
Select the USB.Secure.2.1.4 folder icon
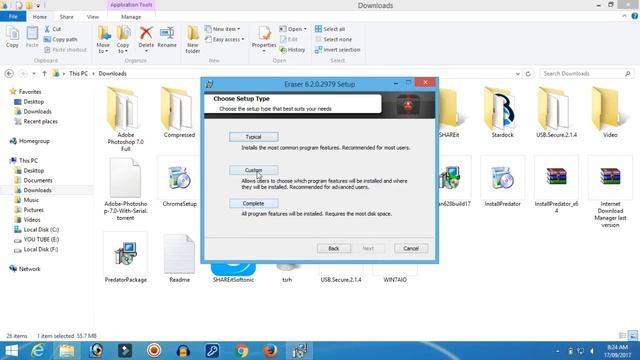[x=556, y=108]
